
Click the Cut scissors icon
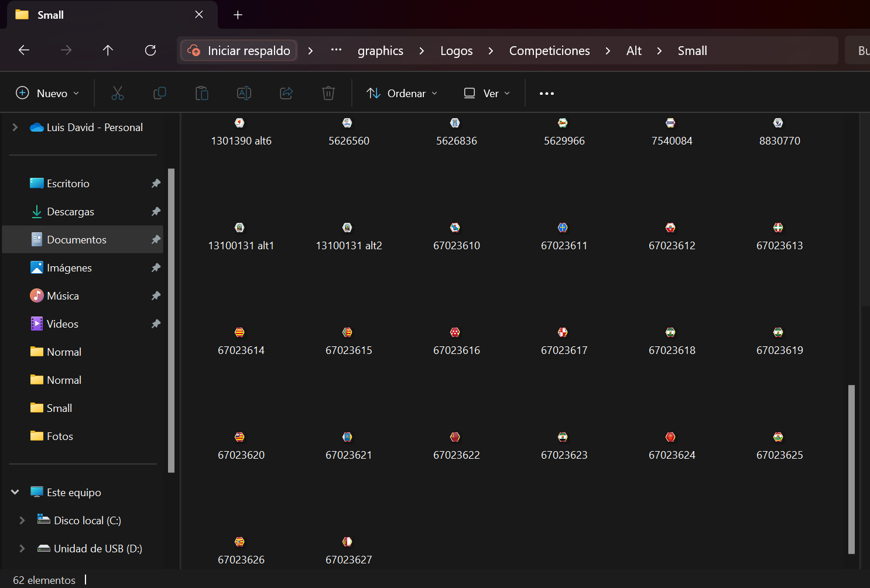[x=118, y=93]
